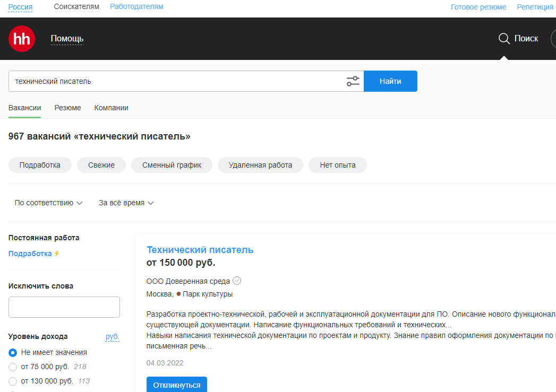Select the 'Не имеет значения' income option
556x392 pixels.
click(13, 352)
